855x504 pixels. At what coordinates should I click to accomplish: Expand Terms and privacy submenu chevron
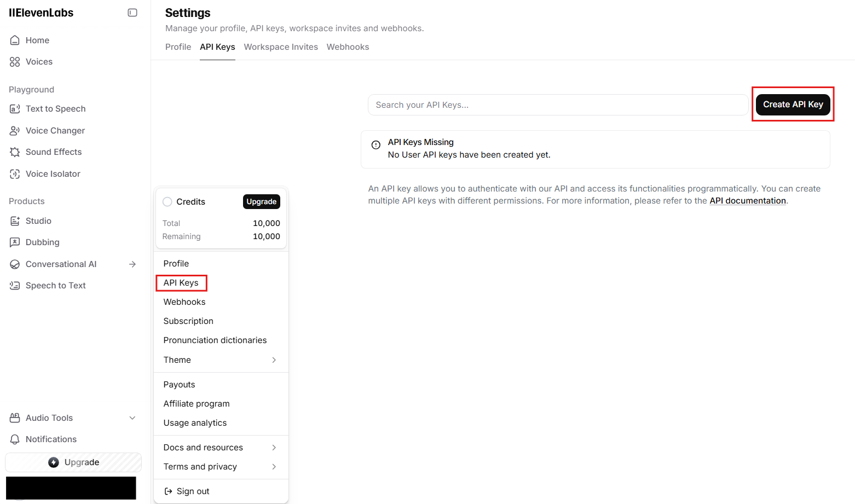(274, 467)
